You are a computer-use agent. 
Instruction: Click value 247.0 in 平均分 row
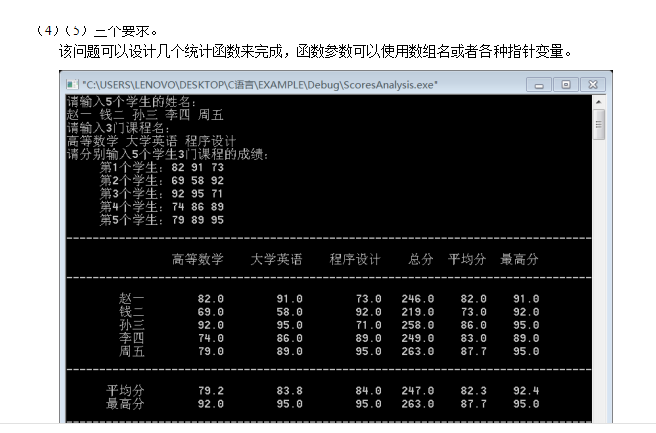418,391
